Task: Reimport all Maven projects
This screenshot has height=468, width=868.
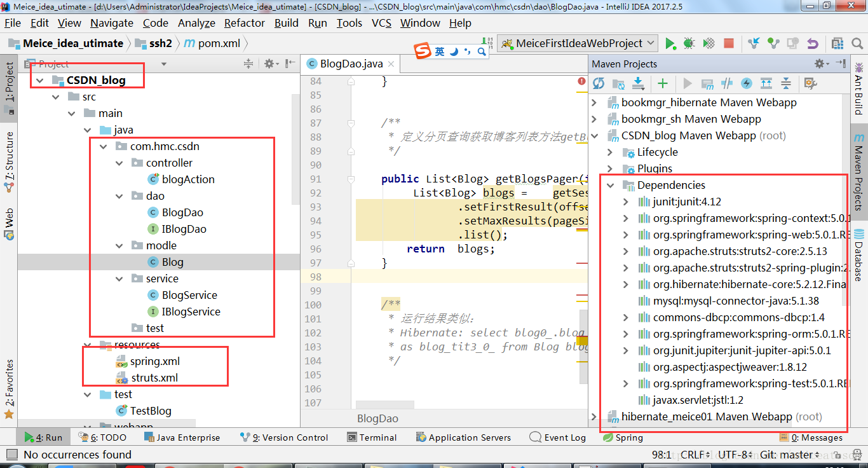Action: click(x=599, y=83)
